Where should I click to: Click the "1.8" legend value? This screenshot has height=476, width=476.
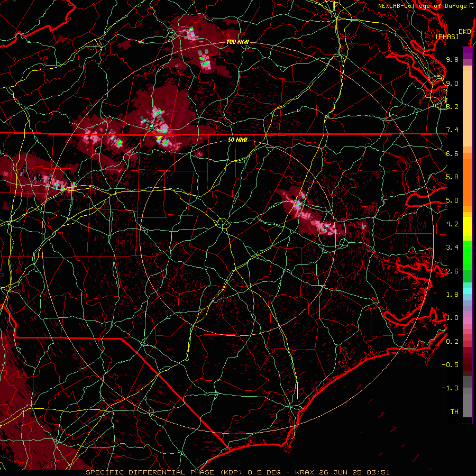tap(452, 295)
